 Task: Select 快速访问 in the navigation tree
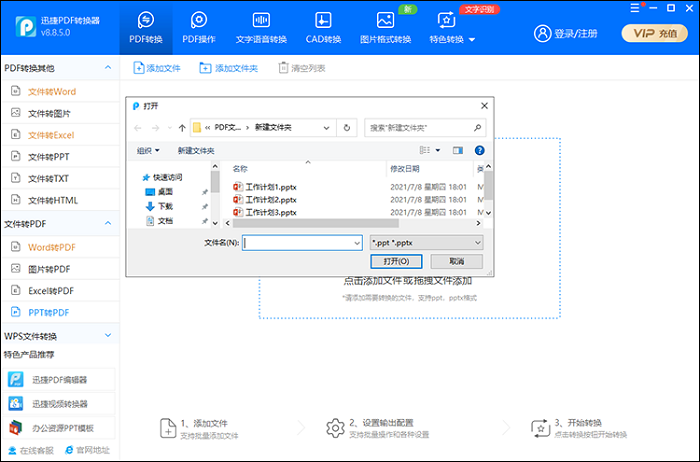pos(162,177)
